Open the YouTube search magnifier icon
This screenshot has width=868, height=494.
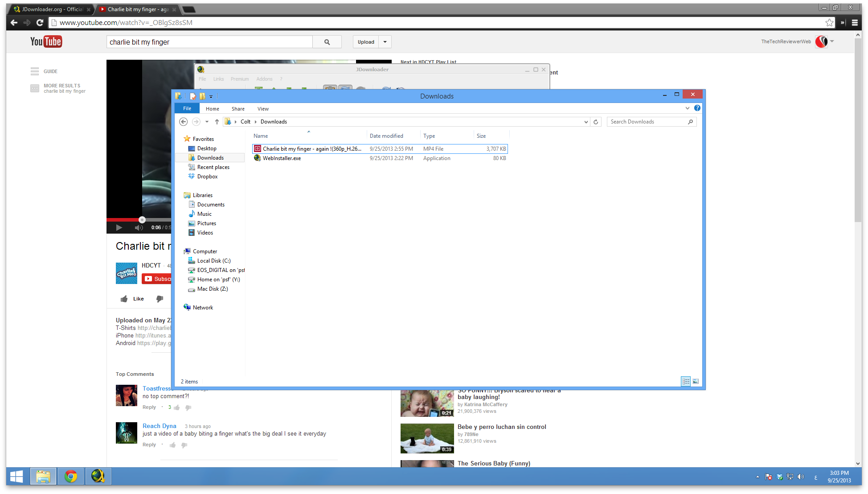tap(327, 41)
